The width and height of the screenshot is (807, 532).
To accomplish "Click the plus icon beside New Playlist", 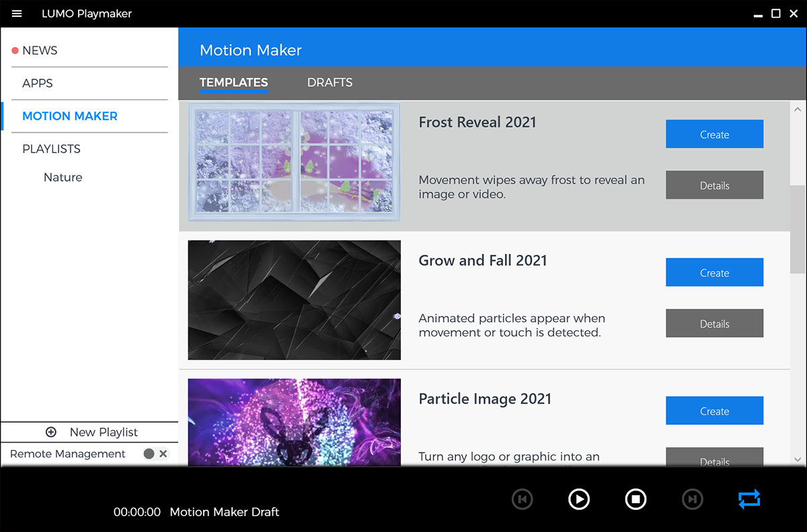I will click(51, 432).
